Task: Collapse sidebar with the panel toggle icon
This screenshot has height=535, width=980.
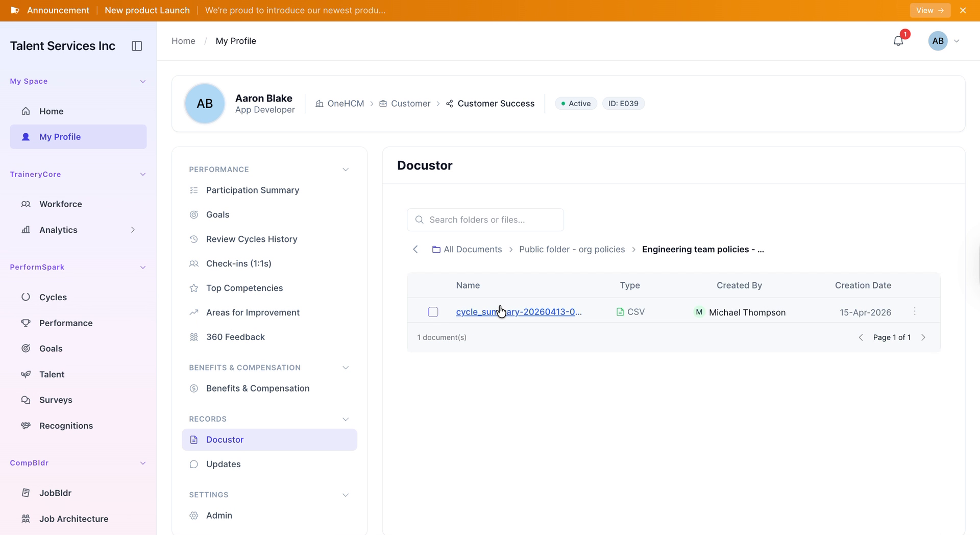Action: point(137,46)
